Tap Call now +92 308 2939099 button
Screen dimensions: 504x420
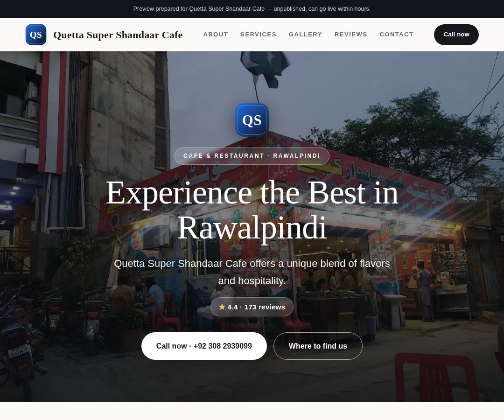(204, 346)
